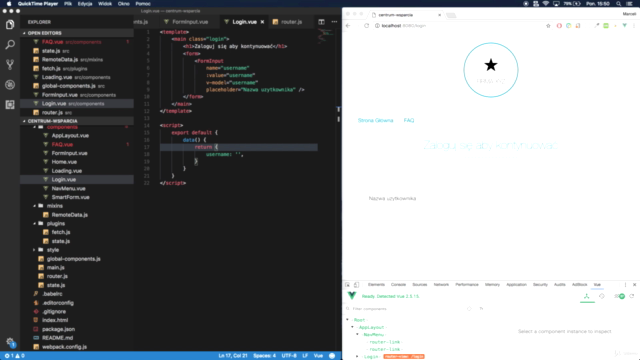Open the Edycja menu
Image resolution: width=640 pixels, height=360 pixels.
pos(85,4)
